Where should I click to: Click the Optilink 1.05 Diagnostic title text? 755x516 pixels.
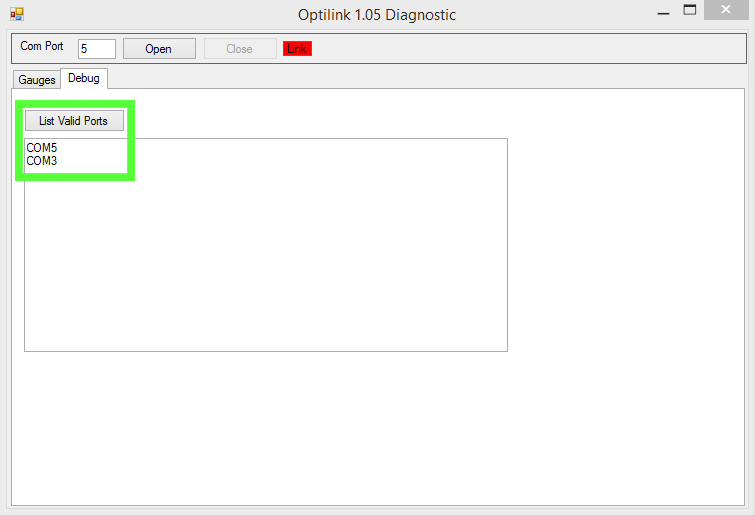point(377,15)
